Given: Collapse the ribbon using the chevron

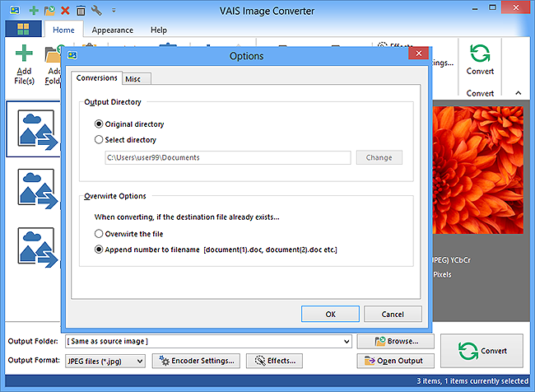Looking at the screenshot, I should tap(518, 93).
